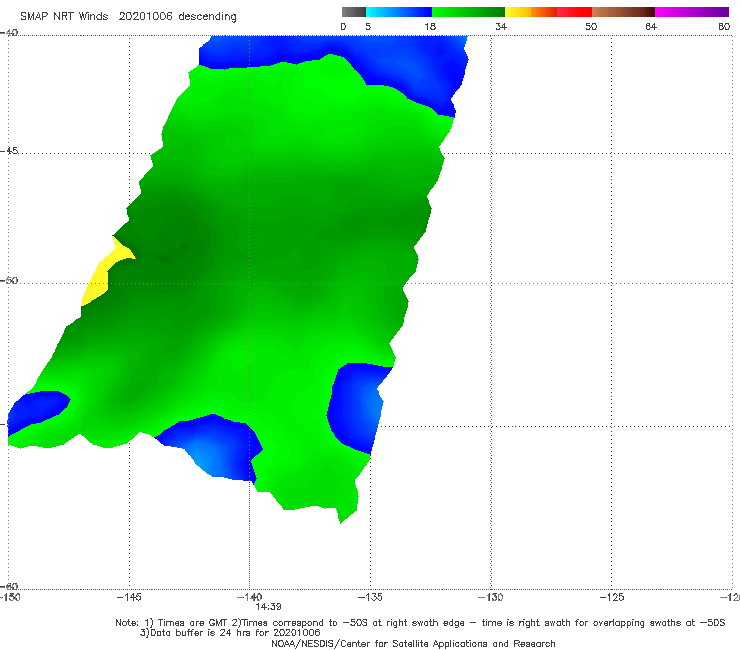740x650 pixels.
Task: Click the '14:39' swath time stamp
Action: 269,607
